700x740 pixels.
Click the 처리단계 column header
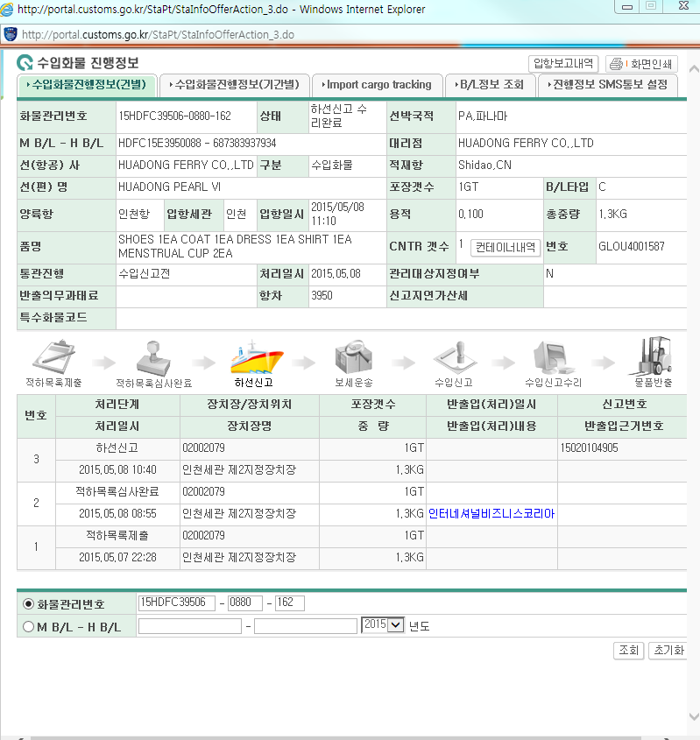click(117, 405)
